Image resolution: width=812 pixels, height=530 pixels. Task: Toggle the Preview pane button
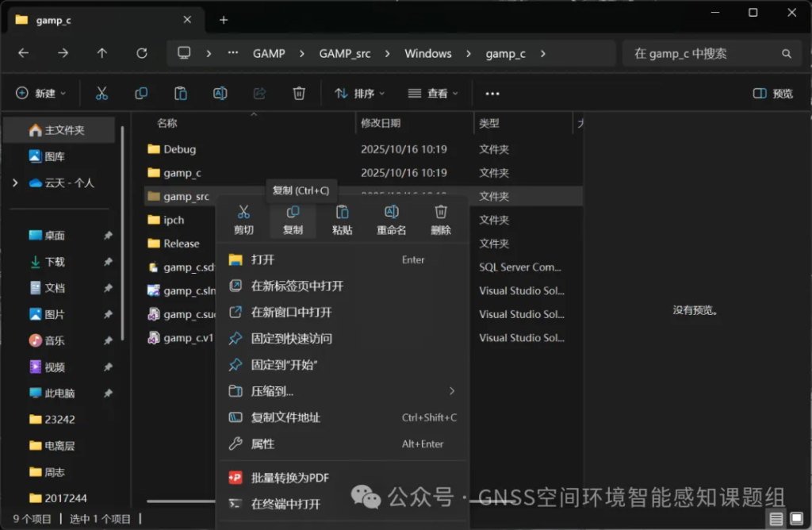tap(772, 94)
